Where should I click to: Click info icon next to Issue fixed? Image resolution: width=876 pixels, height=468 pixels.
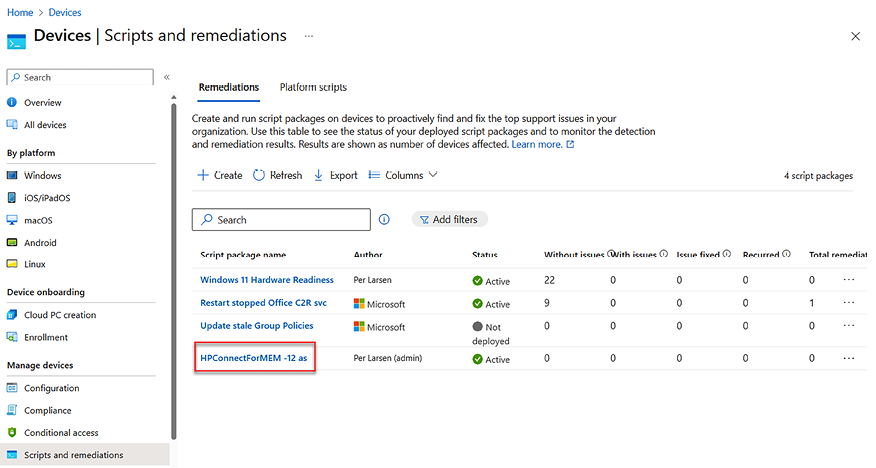click(727, 254)
